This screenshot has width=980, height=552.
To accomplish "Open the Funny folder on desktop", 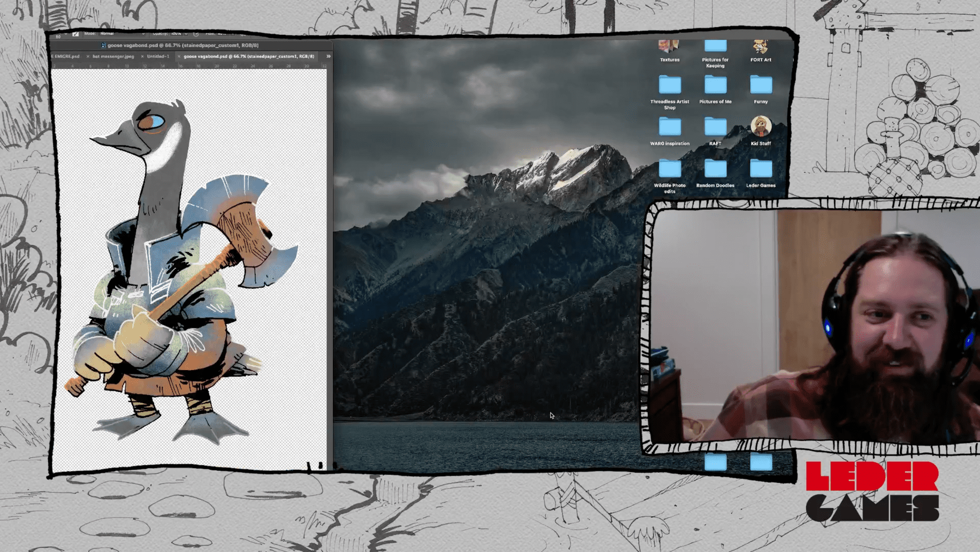I will click(761, 86).
